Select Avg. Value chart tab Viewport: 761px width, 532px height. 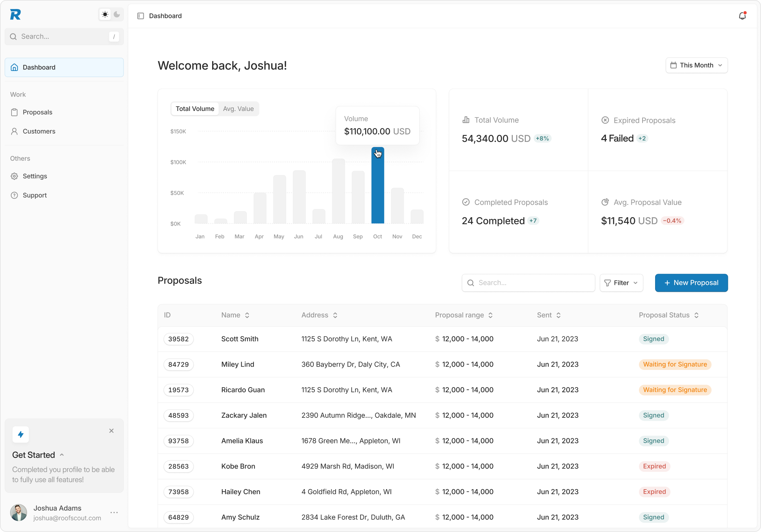tap(238, 109)
